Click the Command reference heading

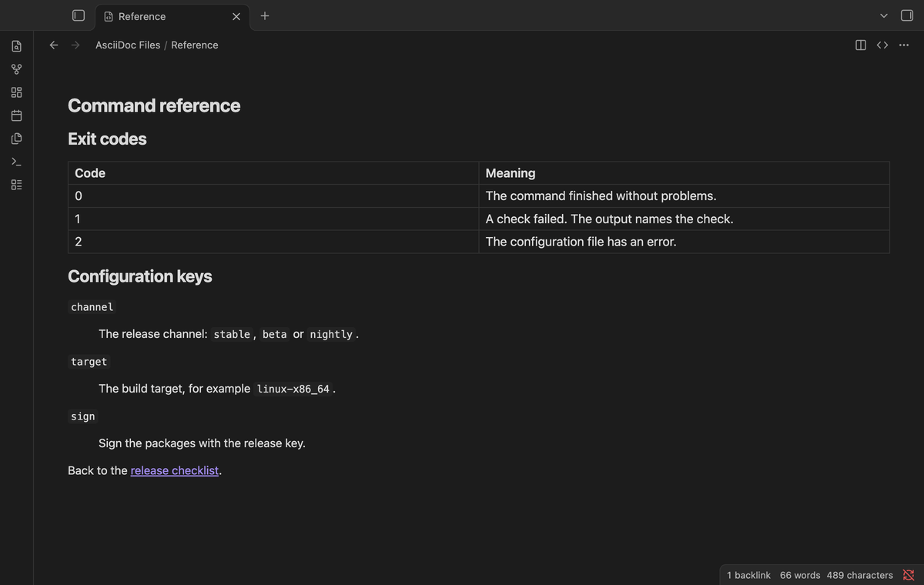154,105
